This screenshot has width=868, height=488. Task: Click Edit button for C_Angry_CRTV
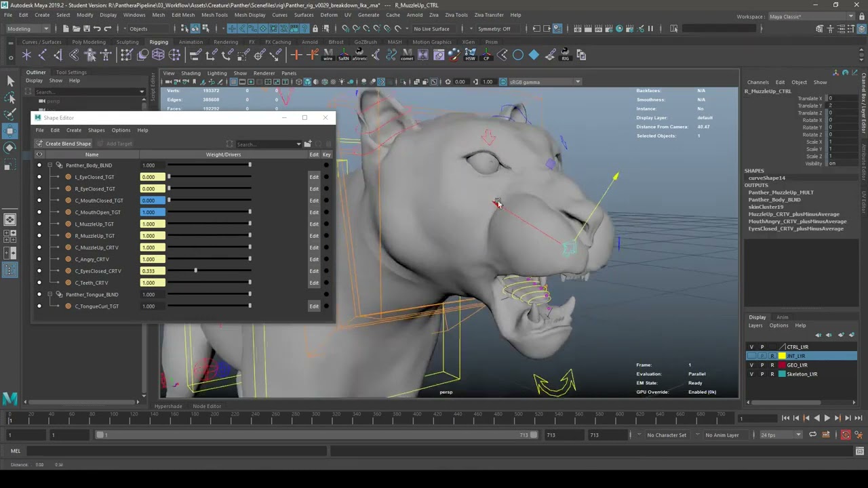[314, 259]
